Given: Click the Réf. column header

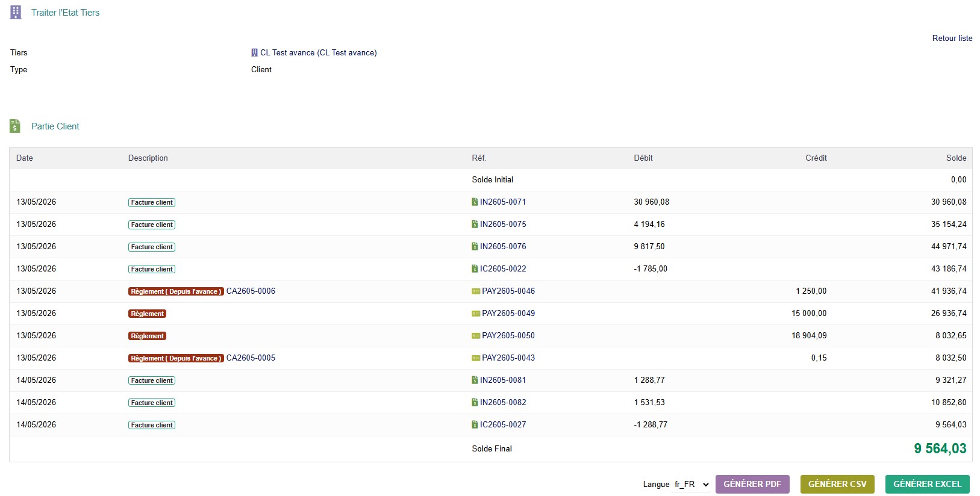Looking at the screenshot, I should pyautogui.click(x=479, y=158).
